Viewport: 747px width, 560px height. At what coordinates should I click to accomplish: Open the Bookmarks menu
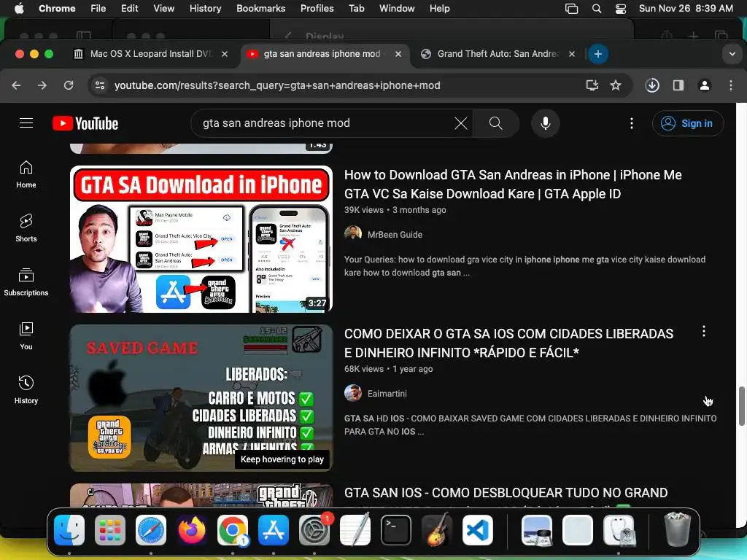tap(260, 9)
